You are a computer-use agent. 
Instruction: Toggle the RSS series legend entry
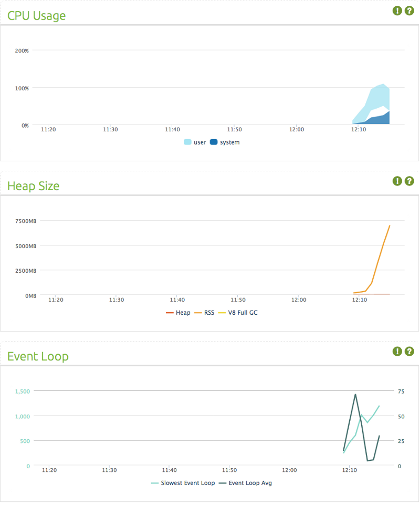tap(204, 313)
